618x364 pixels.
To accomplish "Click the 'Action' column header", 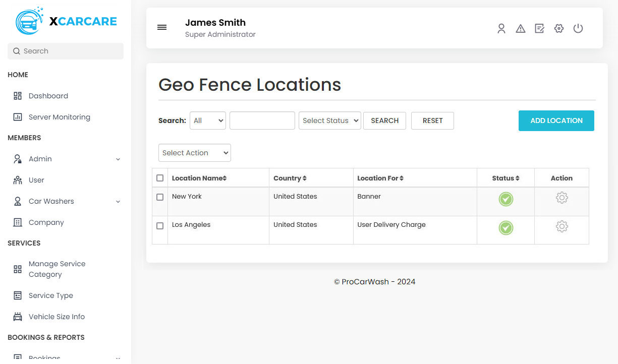I will pyautogui.click(x=561, y=178).
